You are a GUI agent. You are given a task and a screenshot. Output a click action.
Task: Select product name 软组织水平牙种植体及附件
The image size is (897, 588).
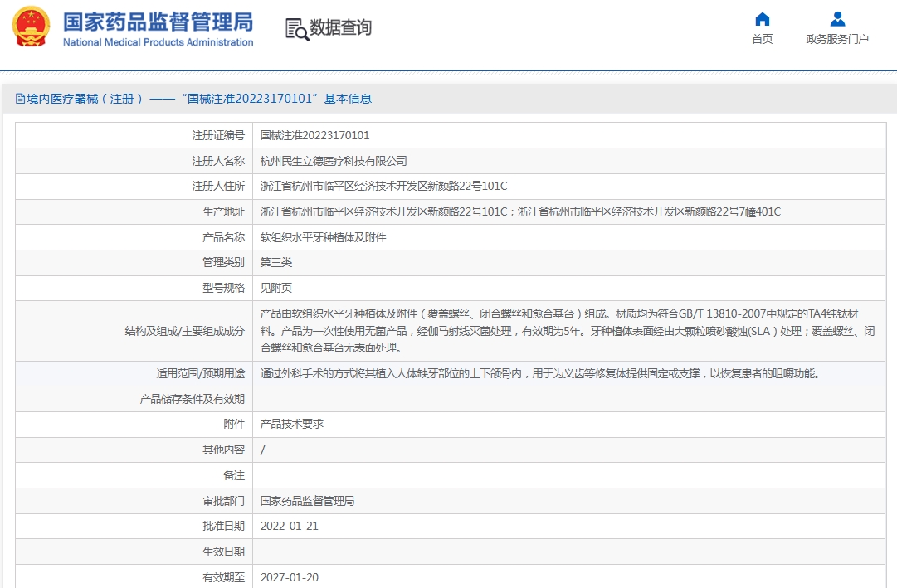[324, 237]
